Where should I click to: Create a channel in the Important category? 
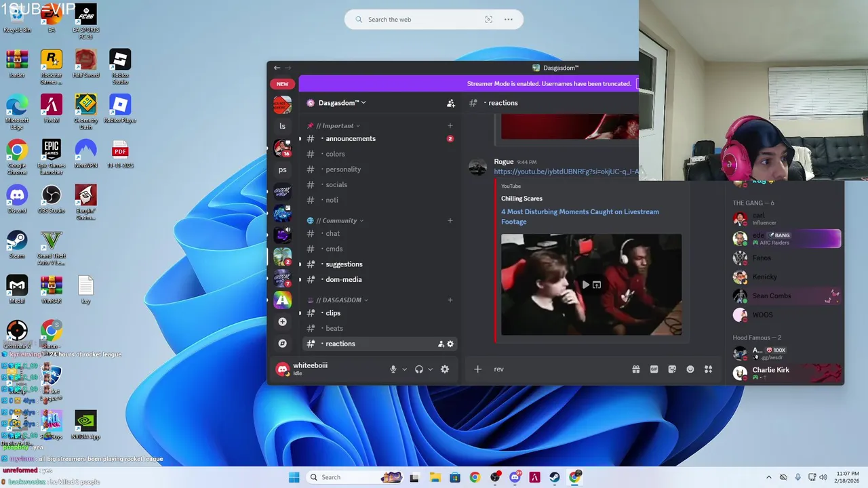click(x=450, y=125)
